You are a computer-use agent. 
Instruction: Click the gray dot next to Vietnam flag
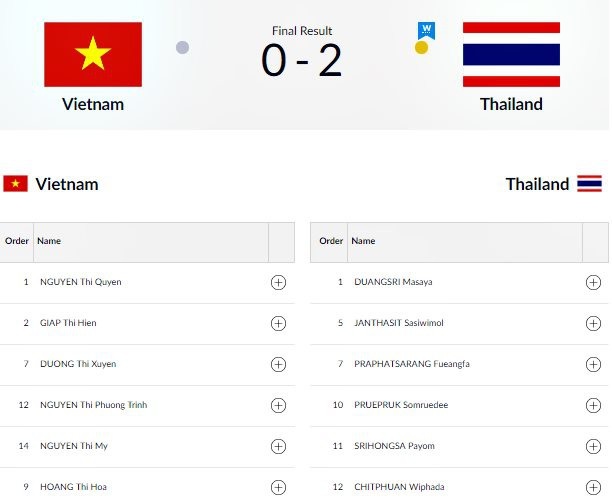tap(182, 47)
